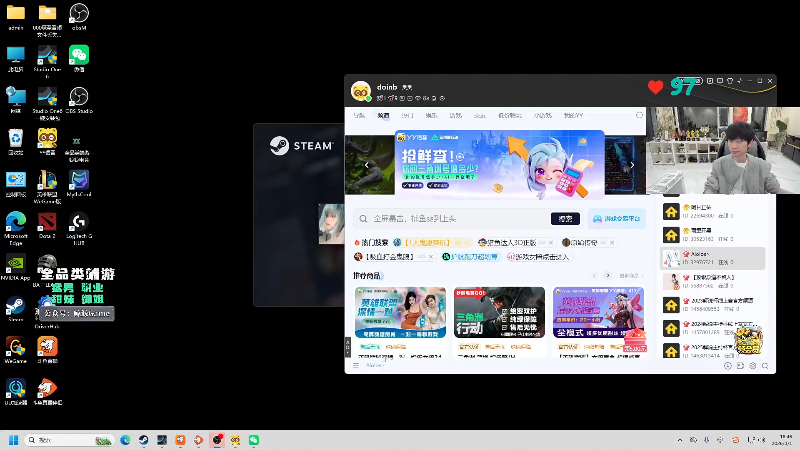Open the blue calculator promo banner

click(x=499, y=163)
